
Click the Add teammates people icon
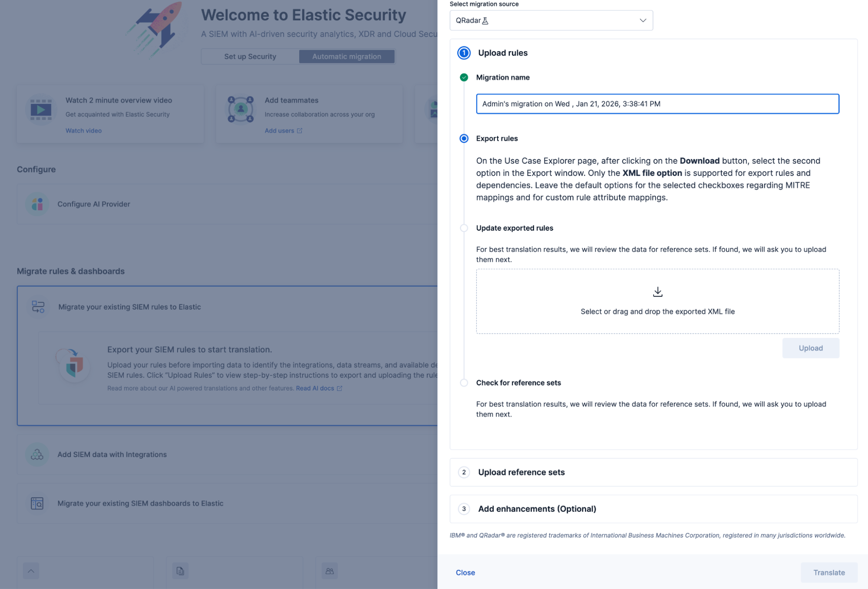point(241,109)
